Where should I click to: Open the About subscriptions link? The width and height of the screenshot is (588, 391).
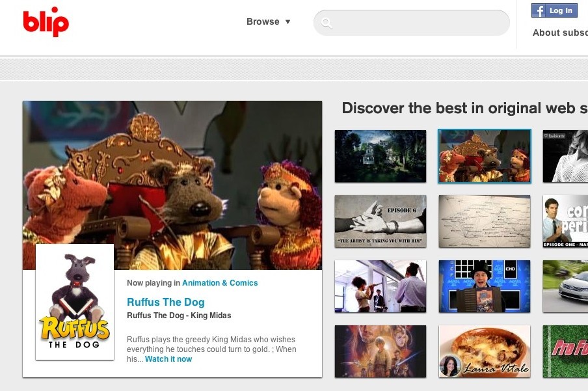pos(560,33)
